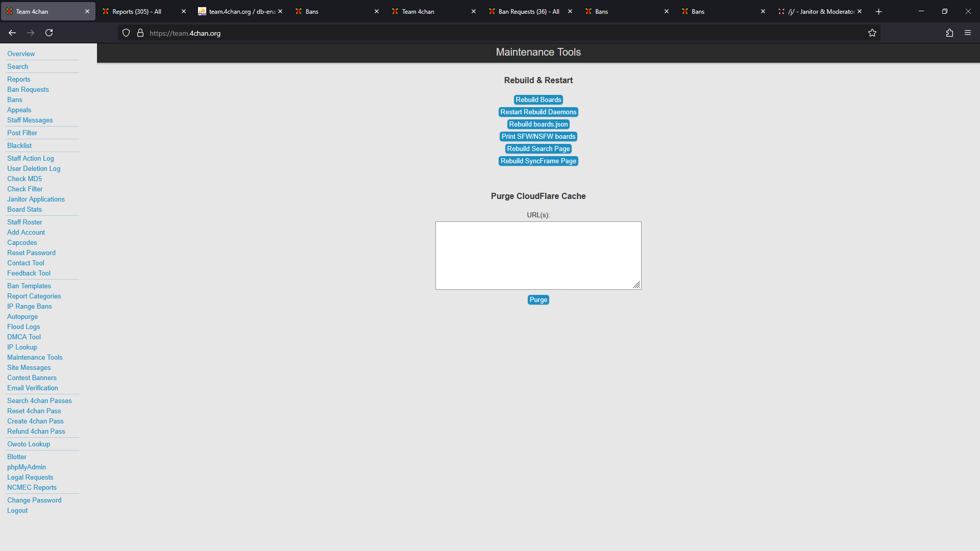The width and height of the screenshot is (980, 551).
Task: Click the browser reload icon
Action: click(49, 33)
